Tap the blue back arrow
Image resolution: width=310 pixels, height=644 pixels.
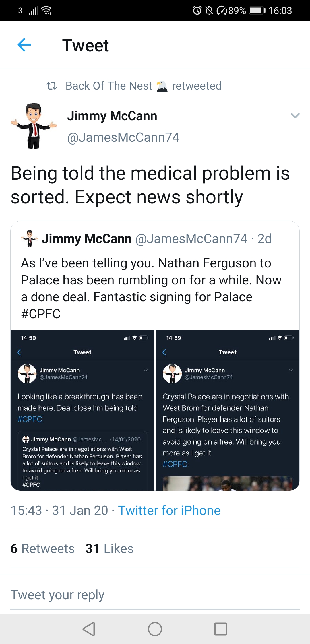(x=24, y=45)
